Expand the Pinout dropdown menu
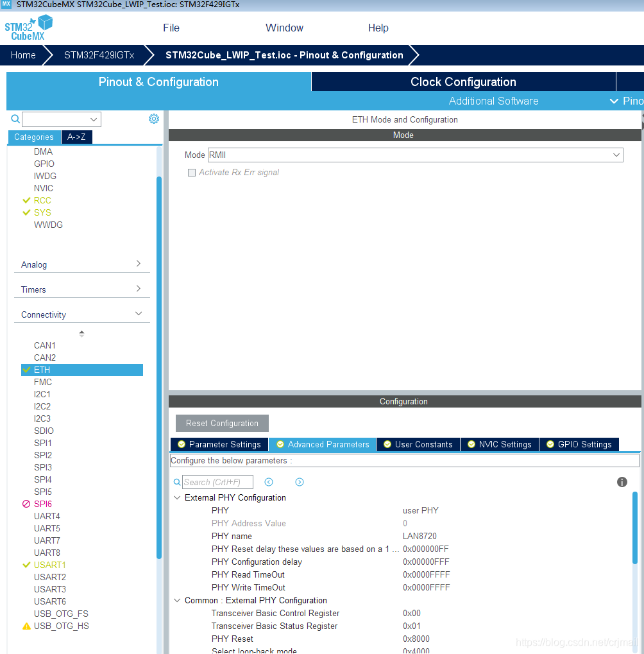The height and width of the screenshot is (654, 644). (627, 101)
